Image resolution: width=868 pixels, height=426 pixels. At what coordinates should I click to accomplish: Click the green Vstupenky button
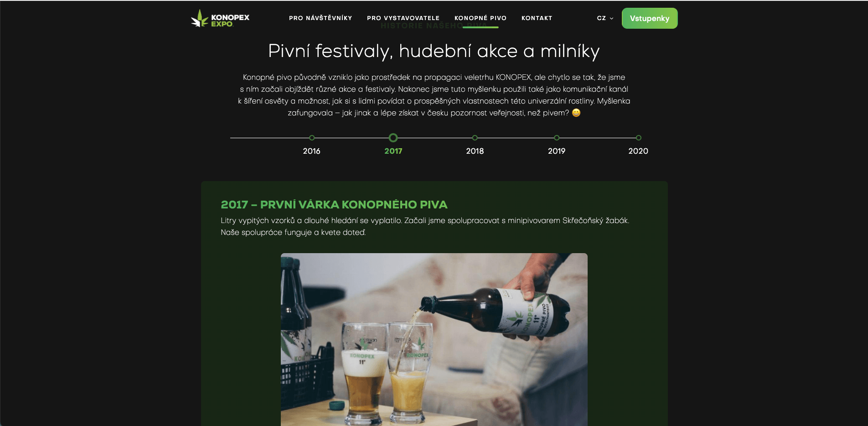[x=650, y=18]
